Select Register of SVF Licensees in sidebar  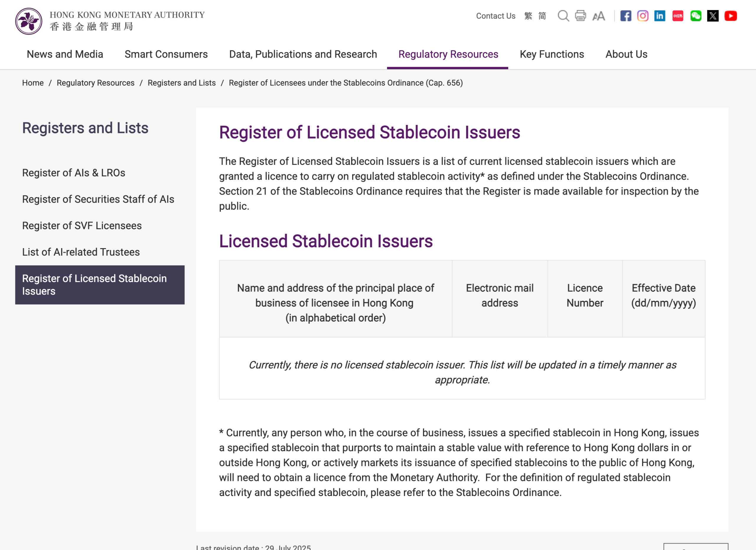click(x=82, y=225)
